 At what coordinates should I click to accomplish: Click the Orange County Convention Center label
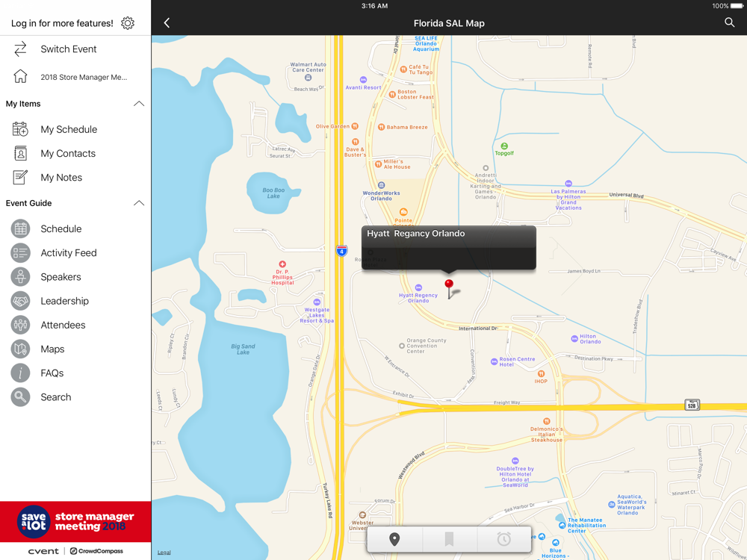point(427,346)
